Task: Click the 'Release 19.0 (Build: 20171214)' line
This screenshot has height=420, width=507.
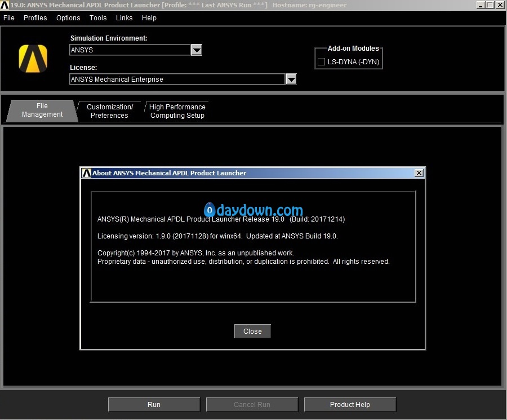Action: [x=221, y=219]
